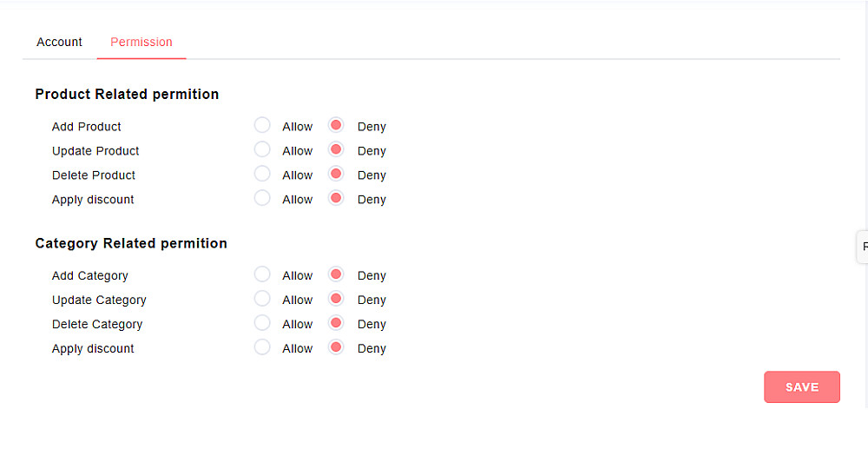
Task: Open the Permission tab
Action: (141, 42)
